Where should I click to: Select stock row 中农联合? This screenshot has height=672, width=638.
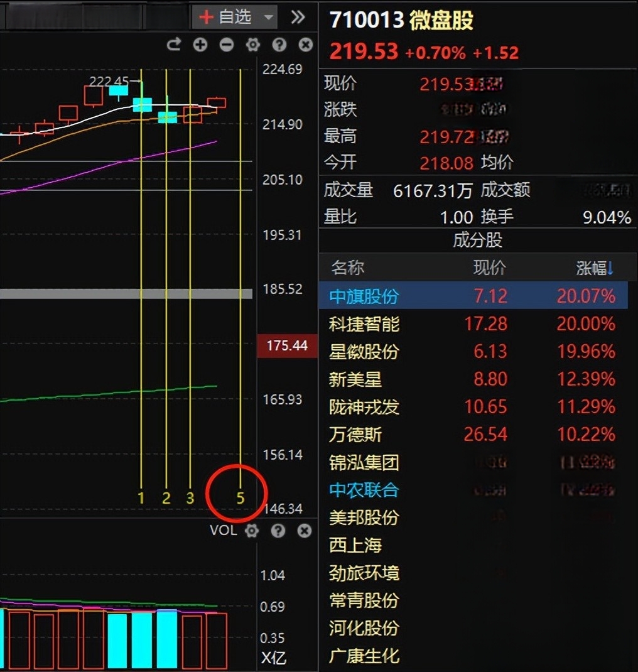473,490
